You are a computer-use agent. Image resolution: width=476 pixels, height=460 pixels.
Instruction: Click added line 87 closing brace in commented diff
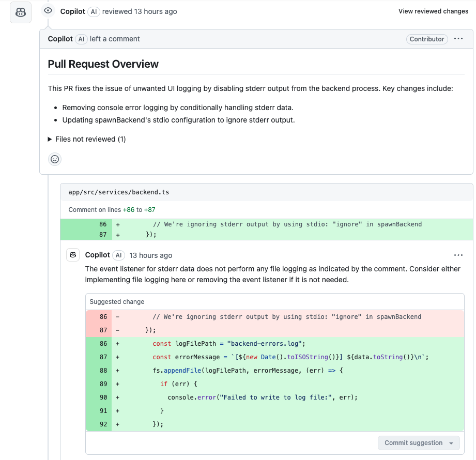(267, 235)
